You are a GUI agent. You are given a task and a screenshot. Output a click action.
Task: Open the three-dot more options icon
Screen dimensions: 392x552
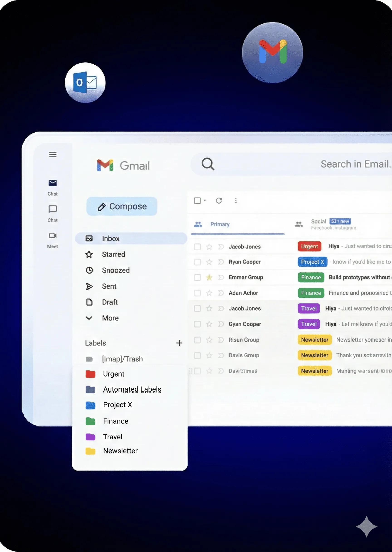236,200
